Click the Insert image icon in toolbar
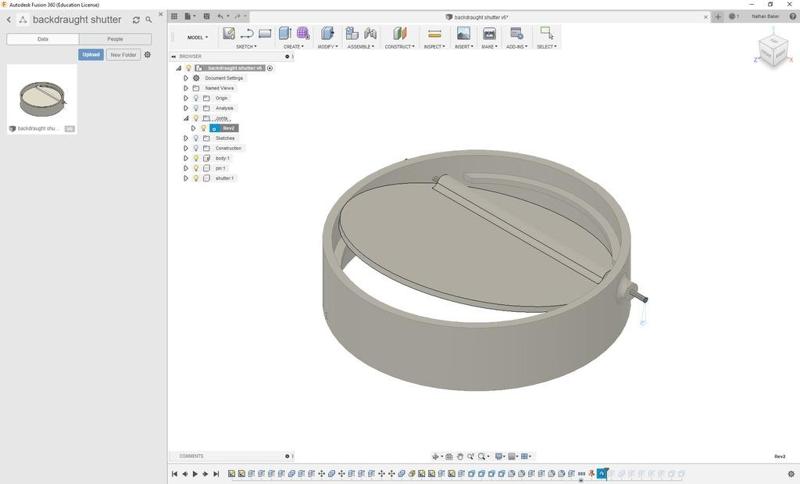 [463, 34]
